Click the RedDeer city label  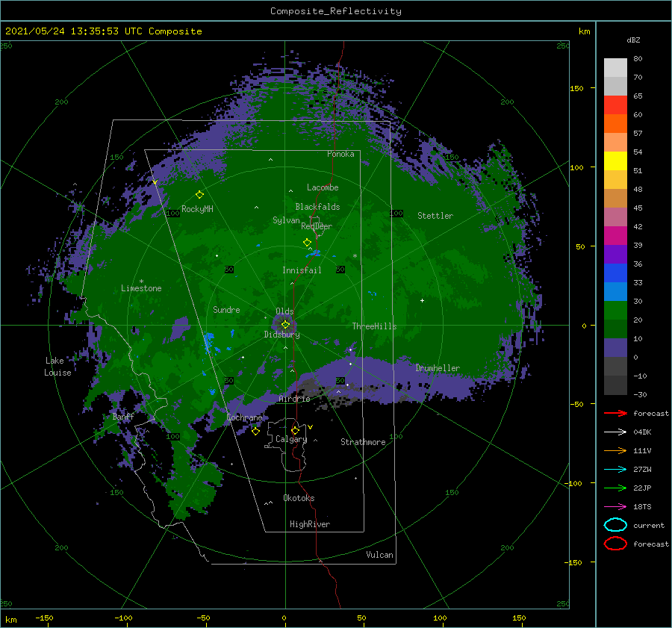coord(317,226)
